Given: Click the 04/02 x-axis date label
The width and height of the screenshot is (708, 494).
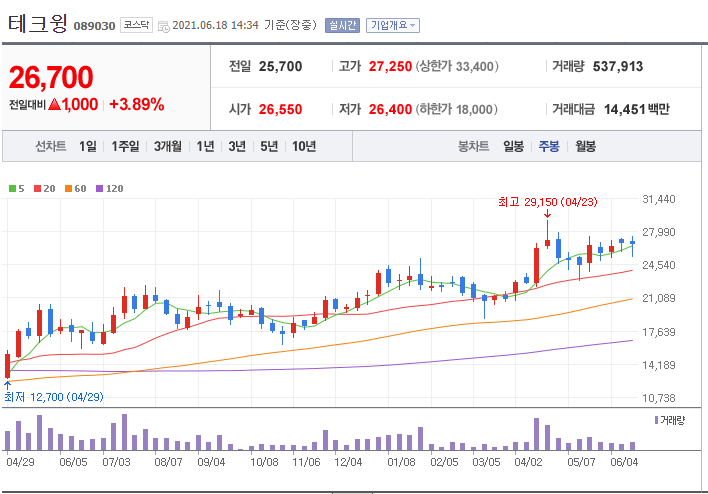Looking at the screenshot, I should [528, 462].
